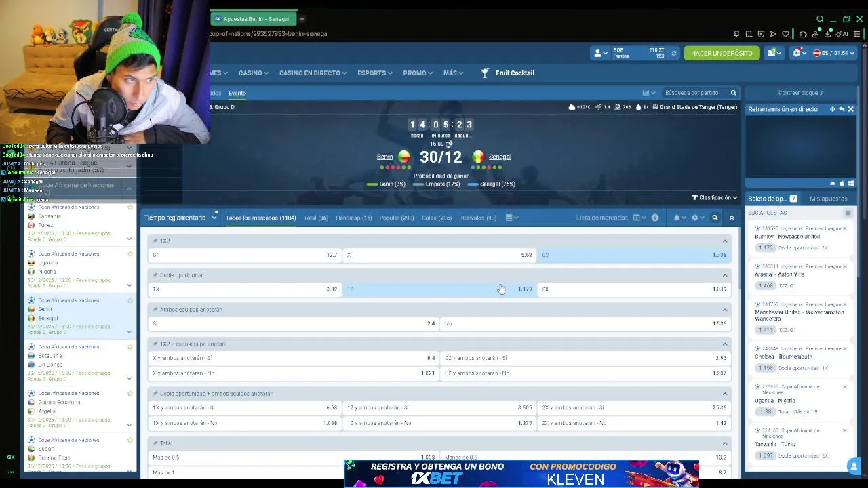Open the Benin team link
868x488 pixels.
pyautogui.click(x=384, y=157)
